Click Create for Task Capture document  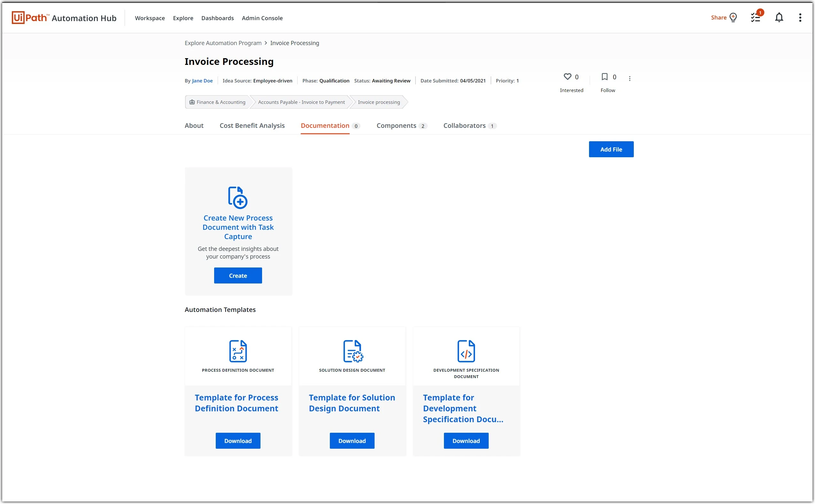[238, 276]
